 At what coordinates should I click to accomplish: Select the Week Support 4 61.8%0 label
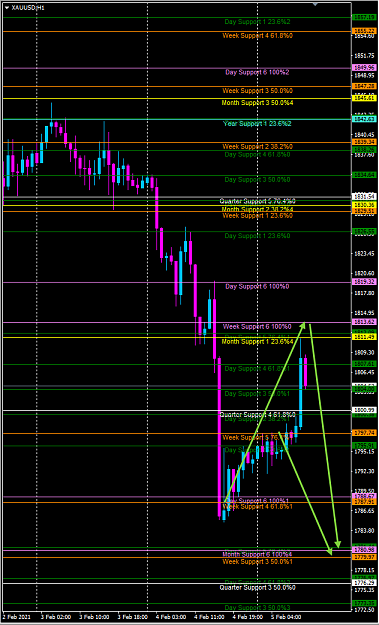click(257, 35)
